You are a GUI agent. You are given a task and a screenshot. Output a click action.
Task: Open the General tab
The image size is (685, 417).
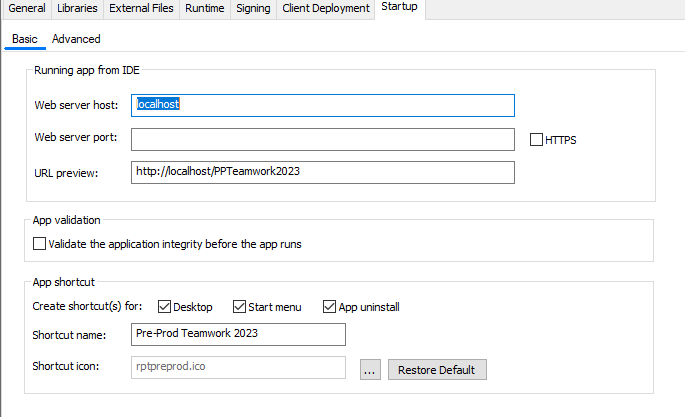coord(27,9)
